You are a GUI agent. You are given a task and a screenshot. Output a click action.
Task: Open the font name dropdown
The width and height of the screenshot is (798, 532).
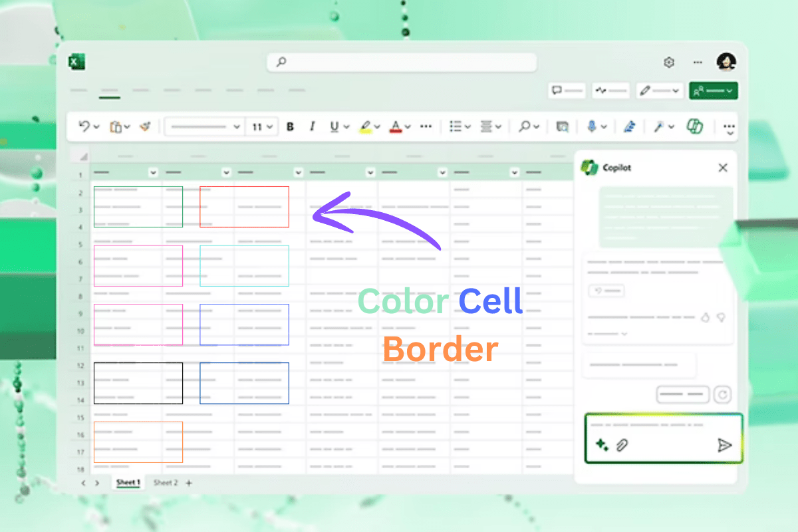[x=204, y=126]
